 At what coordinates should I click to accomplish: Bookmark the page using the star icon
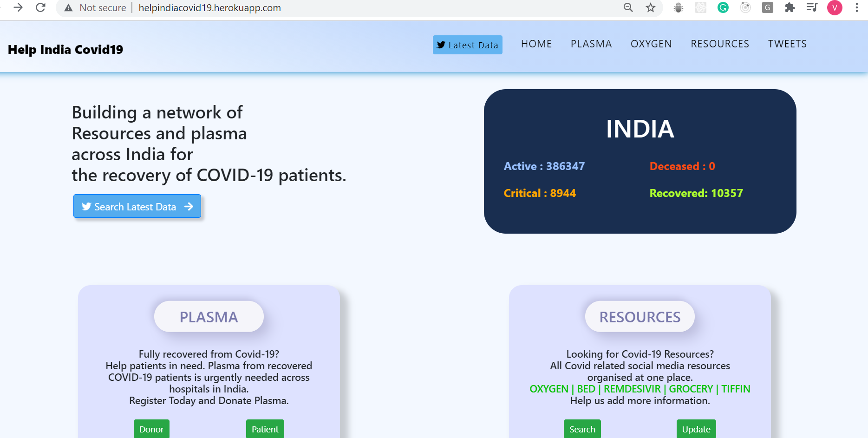coord(650,7)
